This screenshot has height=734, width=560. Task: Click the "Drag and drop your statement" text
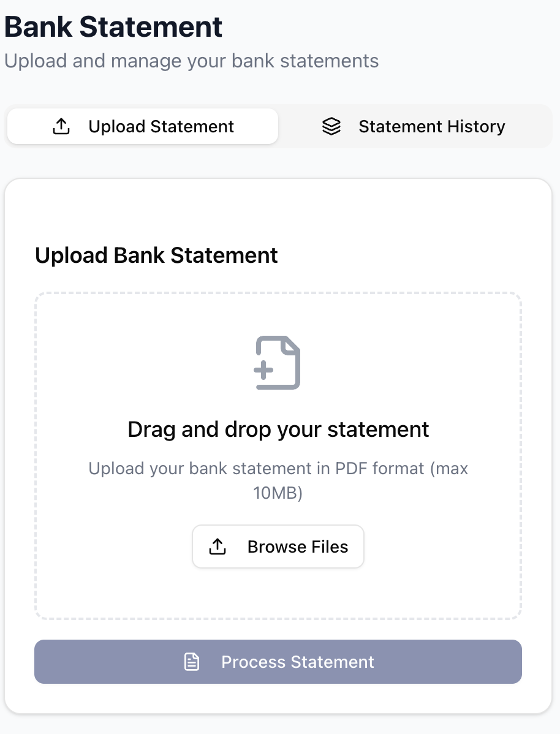(x=278, y=429)
